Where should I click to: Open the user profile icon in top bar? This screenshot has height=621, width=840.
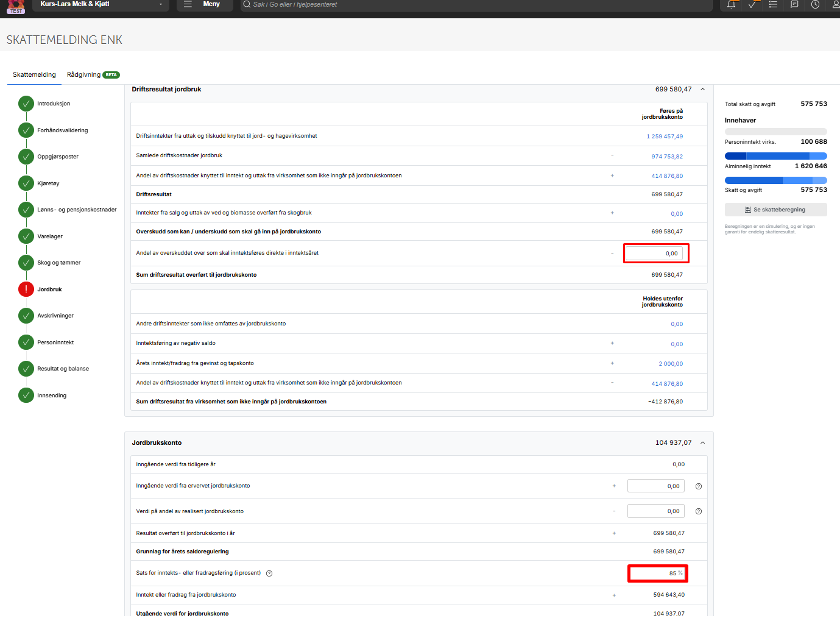(x=836, y=4)
